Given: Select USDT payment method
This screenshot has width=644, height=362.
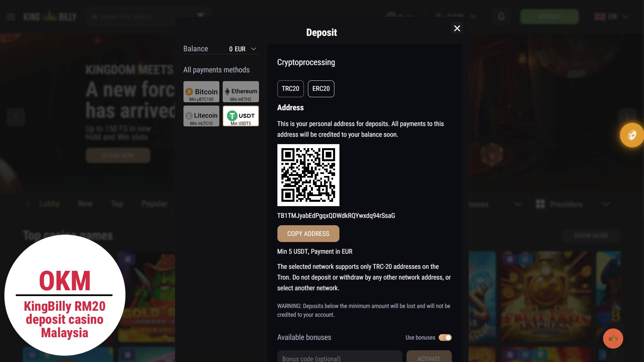Looking at the screenshot, I should [x=241, y=116].
